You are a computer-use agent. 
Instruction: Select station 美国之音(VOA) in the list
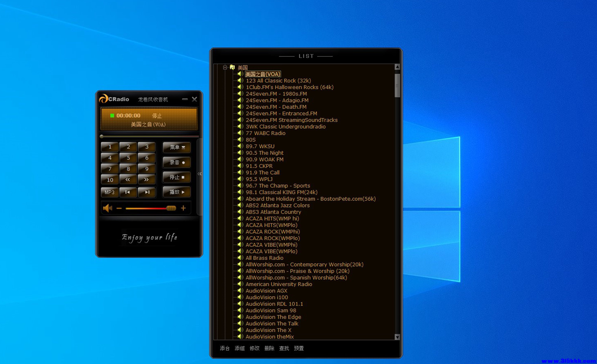(x=263, y=74)
